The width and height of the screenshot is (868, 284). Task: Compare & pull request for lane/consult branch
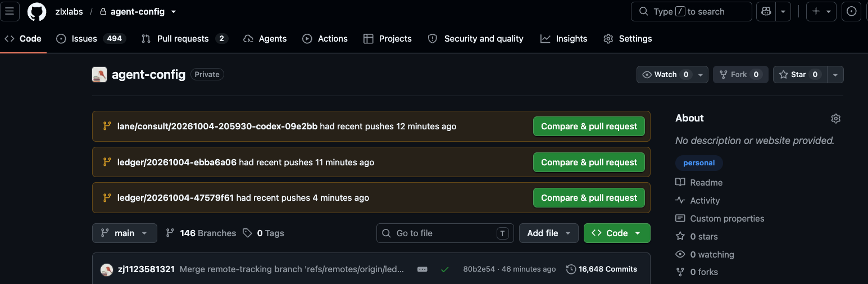coord(589,127)
